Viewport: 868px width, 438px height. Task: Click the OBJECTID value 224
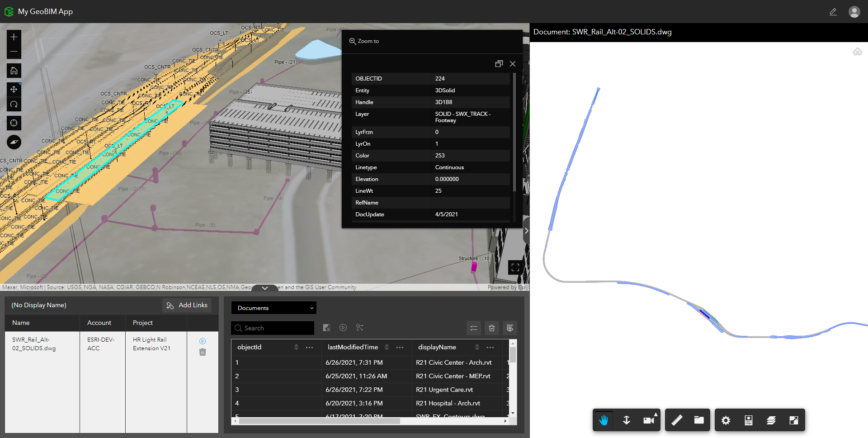click(x=440, y=79)
